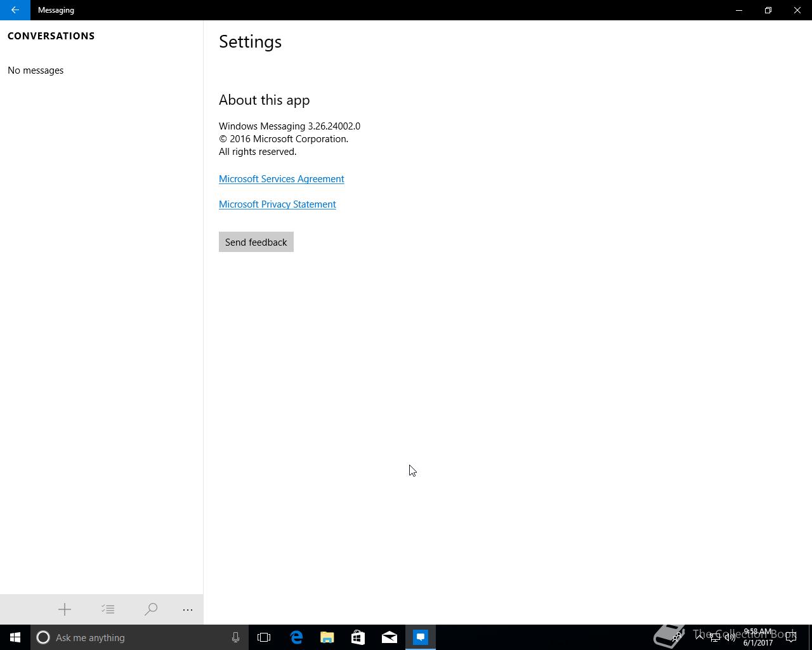Click the Cortana Ask me anything box
Screen dimensions: 812x650
tap(140, 637)
